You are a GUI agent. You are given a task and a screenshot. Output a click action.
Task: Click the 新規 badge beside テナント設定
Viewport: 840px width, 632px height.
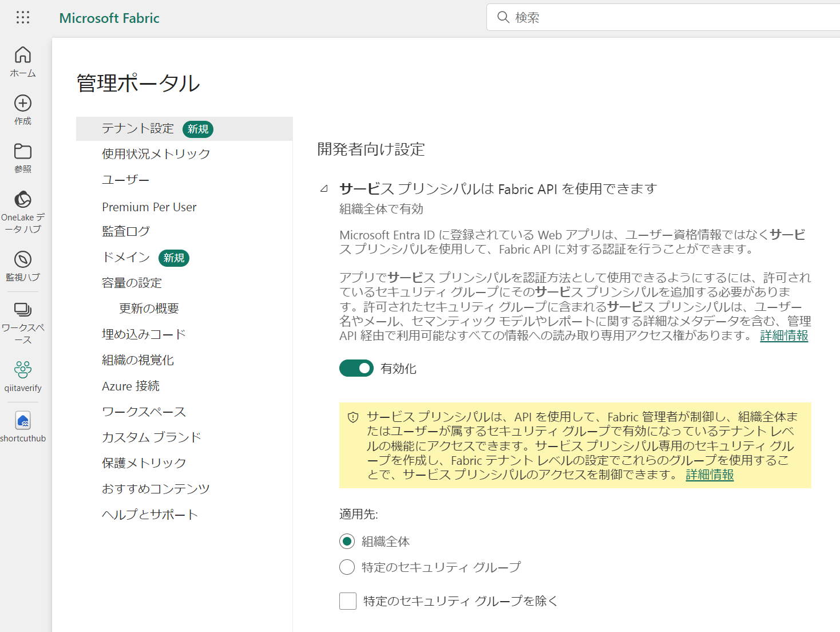198,129
